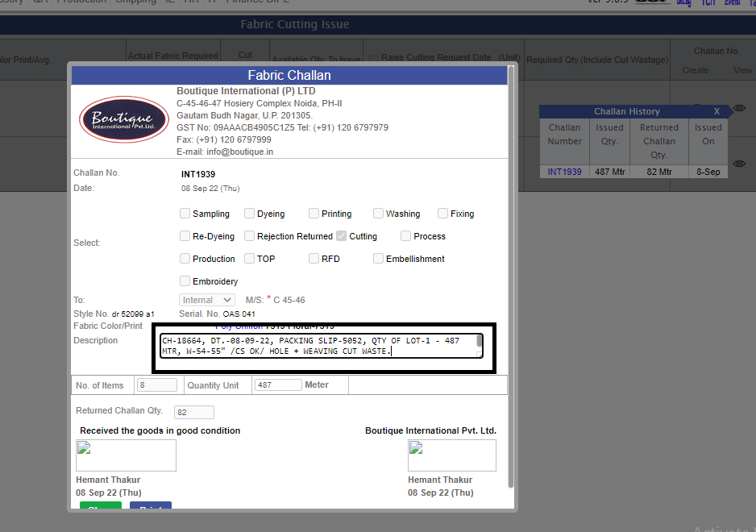
Task: Click the Fabric Cutting Issue page heading
Action: click(x=295, y=24)
